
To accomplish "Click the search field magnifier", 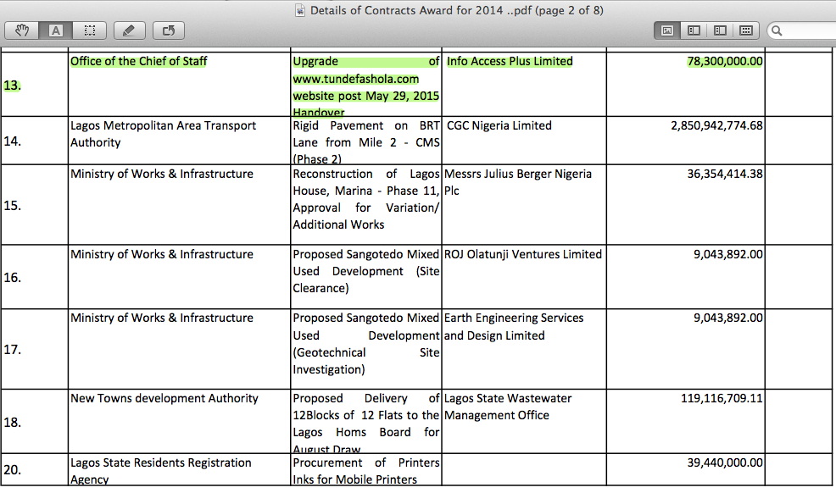I will (777, 30).
